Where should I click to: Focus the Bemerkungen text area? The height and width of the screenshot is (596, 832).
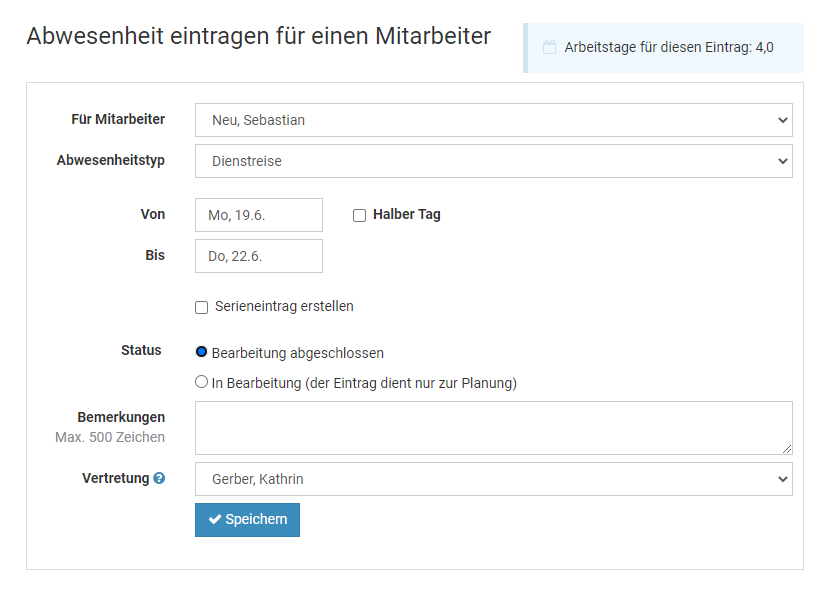[493, 428]
